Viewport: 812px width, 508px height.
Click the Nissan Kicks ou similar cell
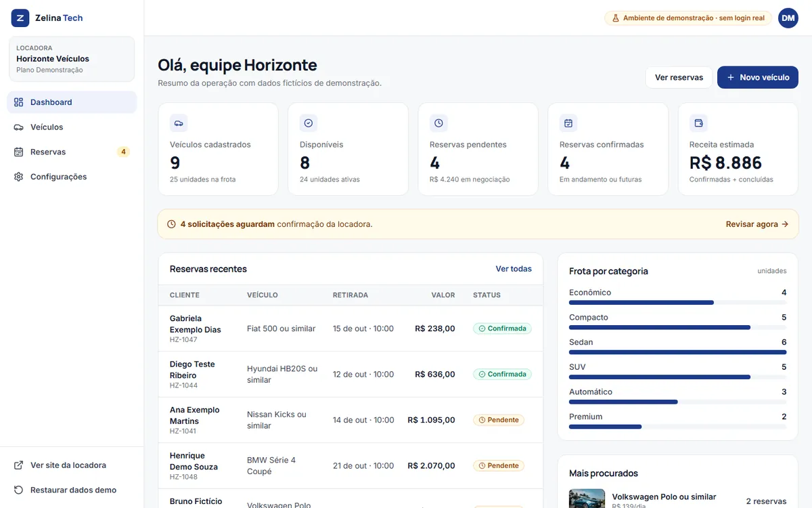point(277,420)
